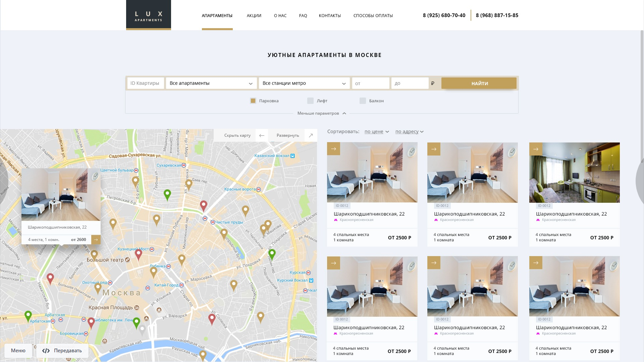
Task: Uncheck the Парковка checkbox
Action: click(253, 101)
